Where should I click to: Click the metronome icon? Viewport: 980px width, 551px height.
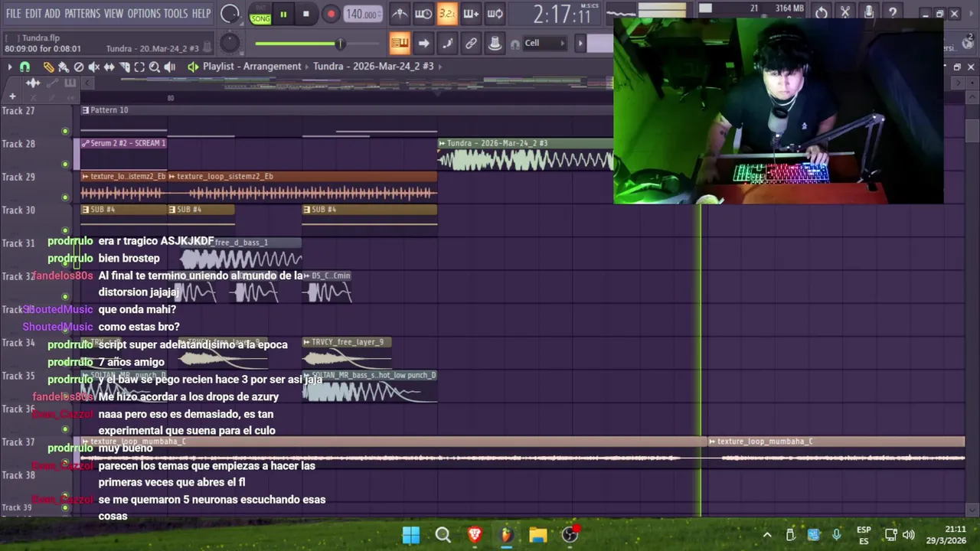[x=400, y=14]
